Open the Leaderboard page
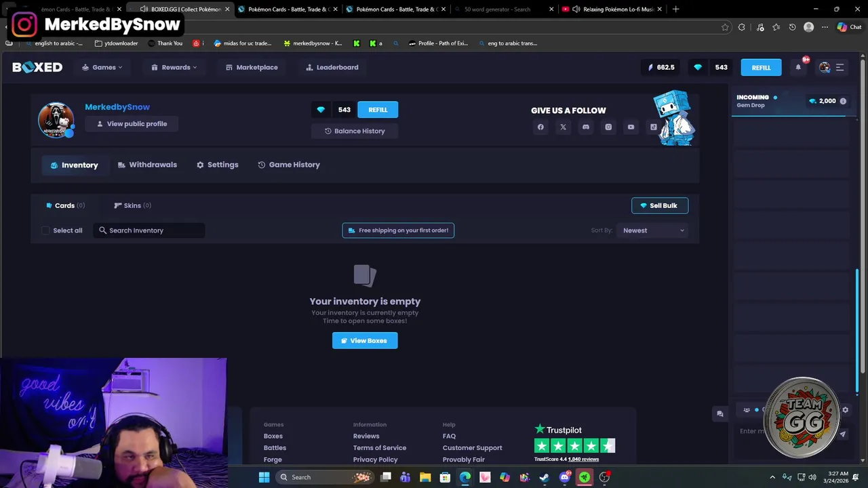Viewport: 868px width, 488px height. click(x=332, y=67)
